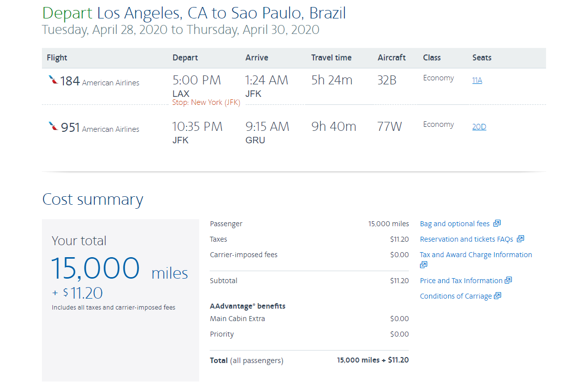This screenshot has width=582, height=392.
Task: Open Conditions of Carriage link
Action: 456,296
